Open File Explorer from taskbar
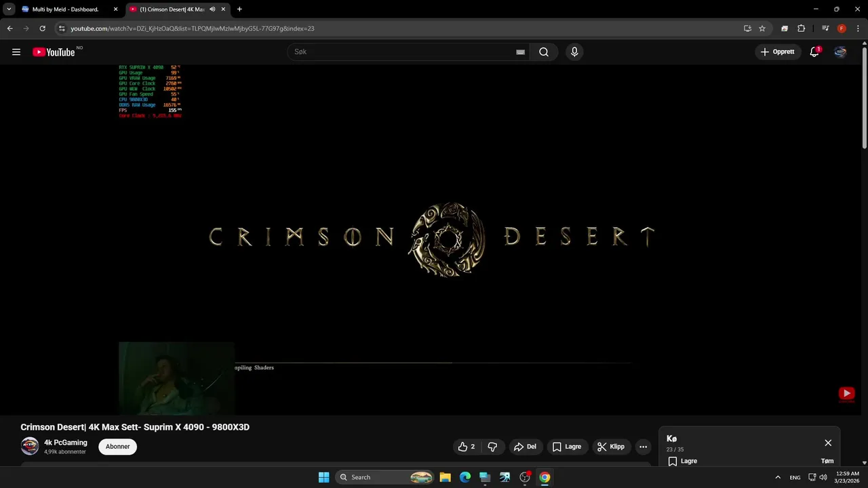Image resolution: width=868 pixels, height=488 pixels. 445,477
